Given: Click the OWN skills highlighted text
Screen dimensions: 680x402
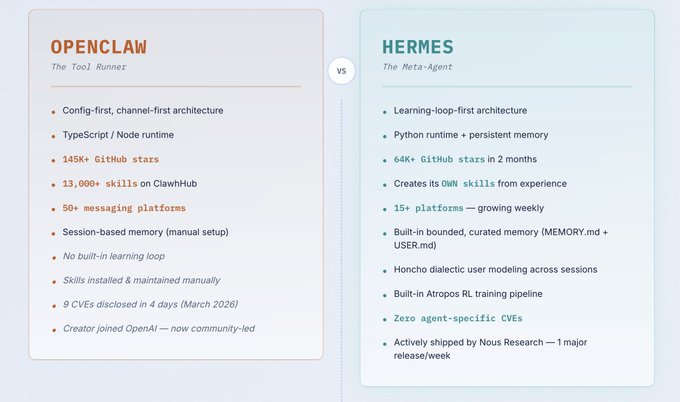Looking at the screenshot, I should point(468,183).
